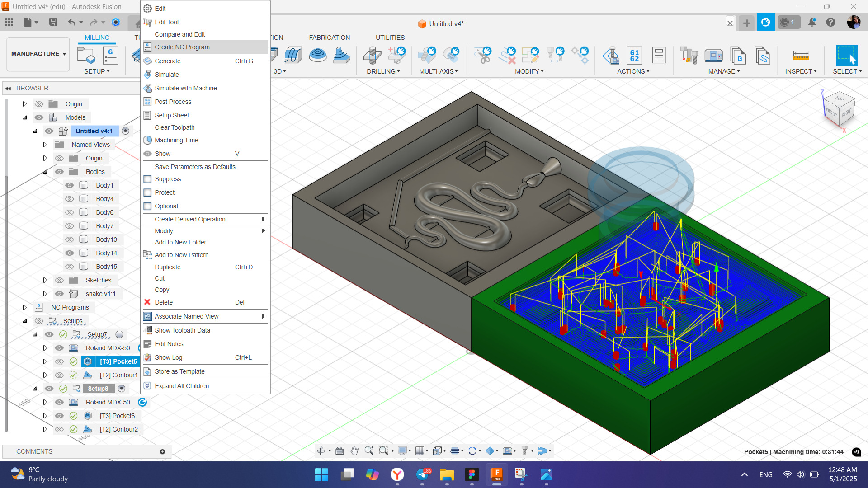
Task: Click the taskbar weather widget
Action: [x=40, y=474]
